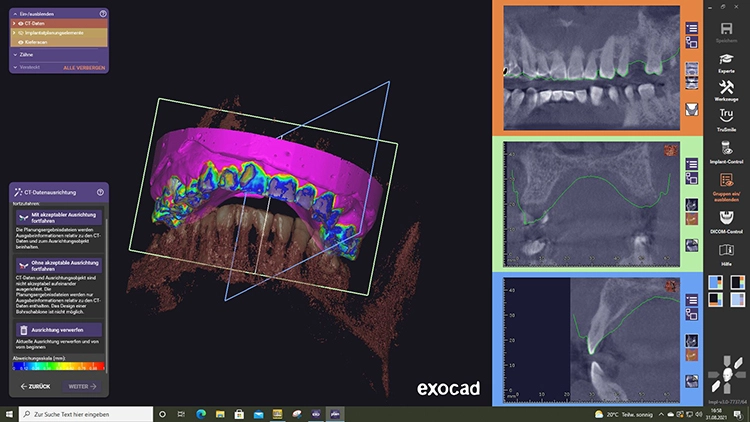Screen dimensions: 750x422
Task: Choose Ohne akzeptable Ausrichtung fortfahren
Action: point(58,266)
